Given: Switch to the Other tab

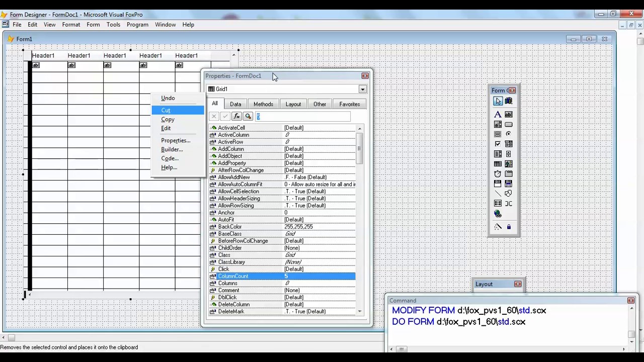Looking at the screenshot, I should click(x=320, y=104).
